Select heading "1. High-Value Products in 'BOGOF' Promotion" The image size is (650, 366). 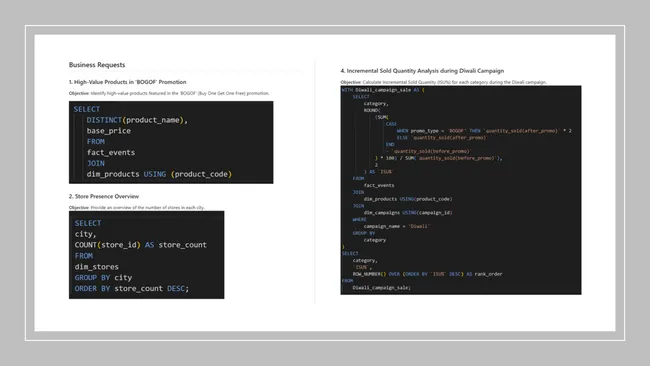click(x=127, y=82)
